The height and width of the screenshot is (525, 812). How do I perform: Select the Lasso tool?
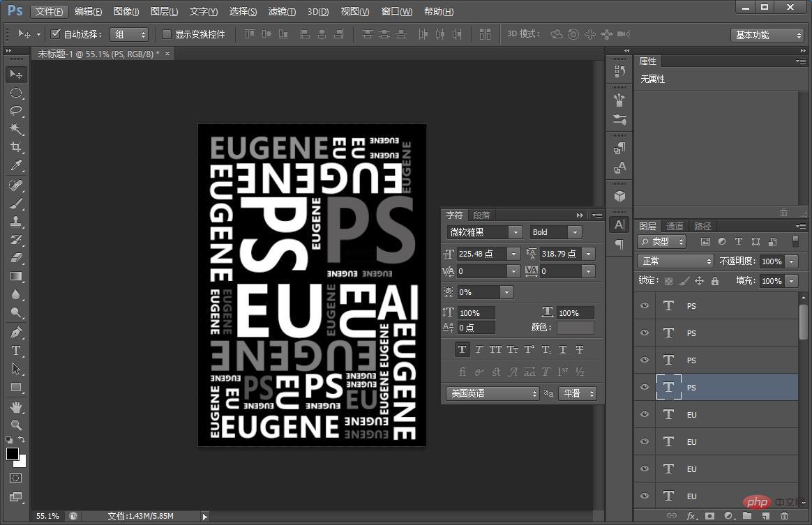pos(16,111)
